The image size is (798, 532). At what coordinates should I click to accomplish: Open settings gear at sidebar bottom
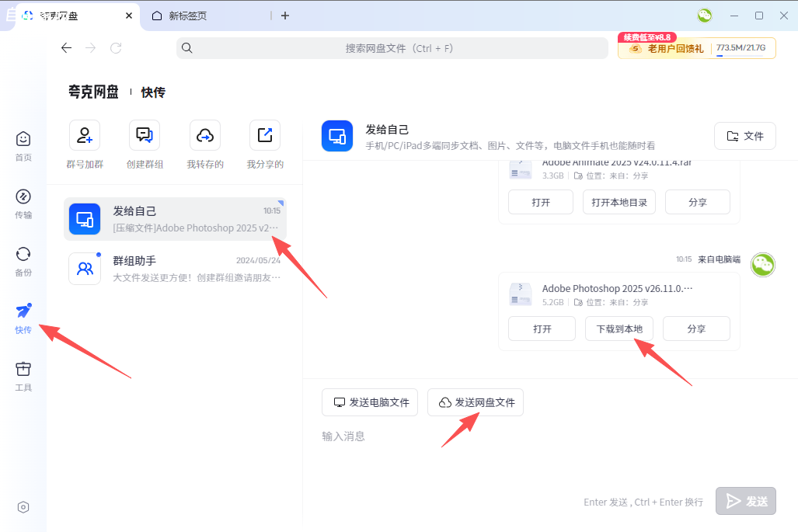coord(23,507)
